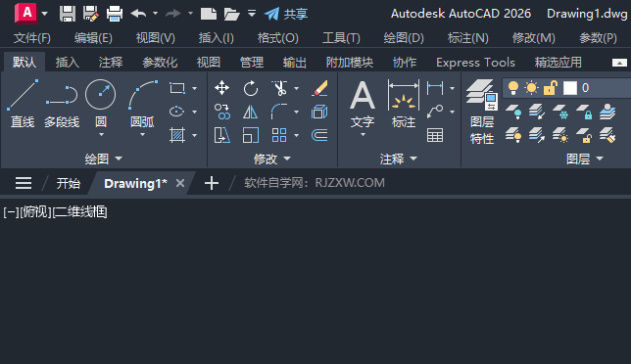Activate the Stretch tool
This screenshot has height=364, width=631.
tap(221, 135)
